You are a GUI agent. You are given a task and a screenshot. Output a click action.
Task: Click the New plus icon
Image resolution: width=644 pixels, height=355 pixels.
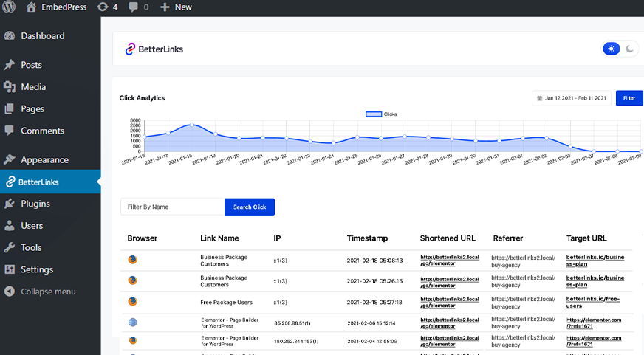point(165,7)
